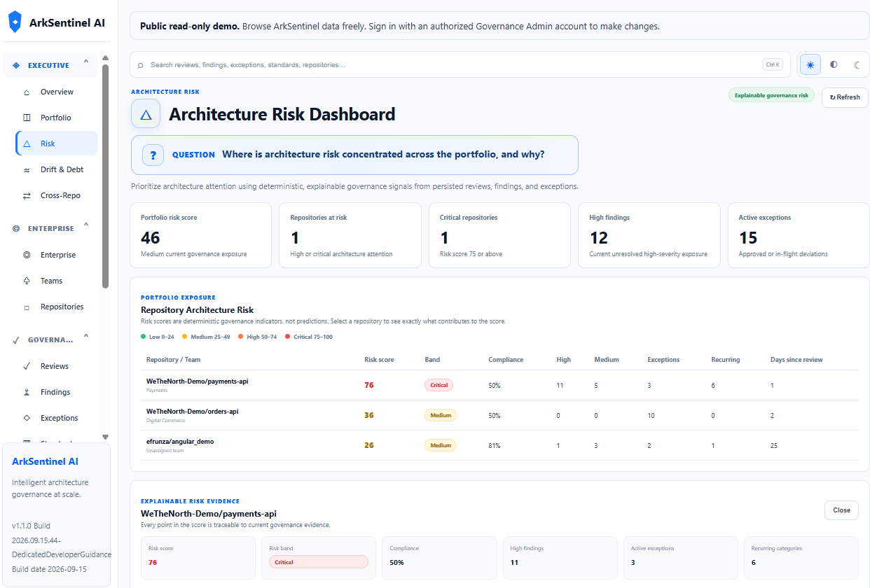This screenshot has height=588, width=870.
Task: Click the yellow Medium 25–49 legend item
Action: 205,337
